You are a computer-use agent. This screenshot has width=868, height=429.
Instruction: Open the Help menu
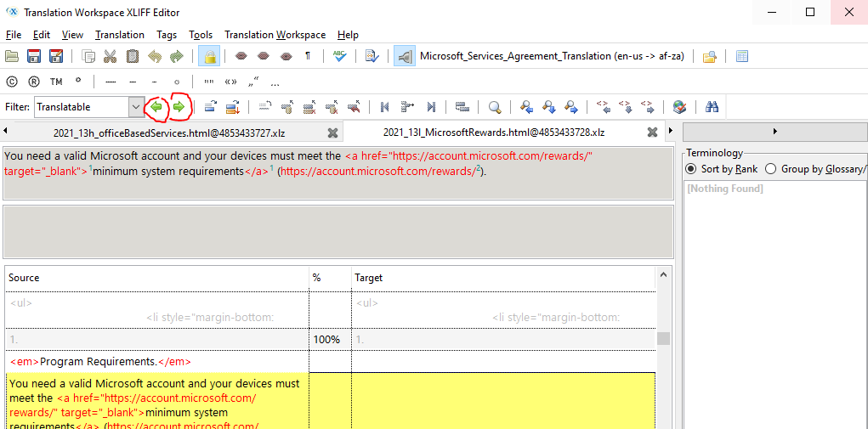[x=348, y=35]
